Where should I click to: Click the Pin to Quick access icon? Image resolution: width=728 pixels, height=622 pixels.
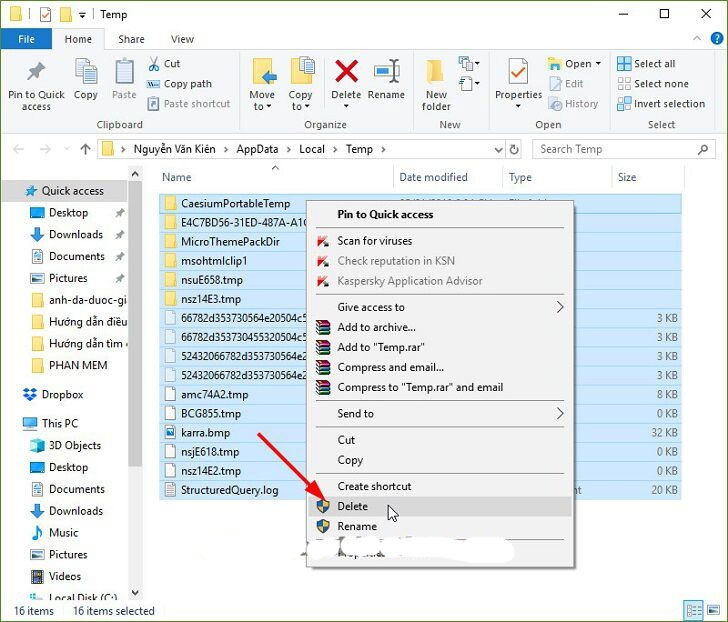[36, 76]
